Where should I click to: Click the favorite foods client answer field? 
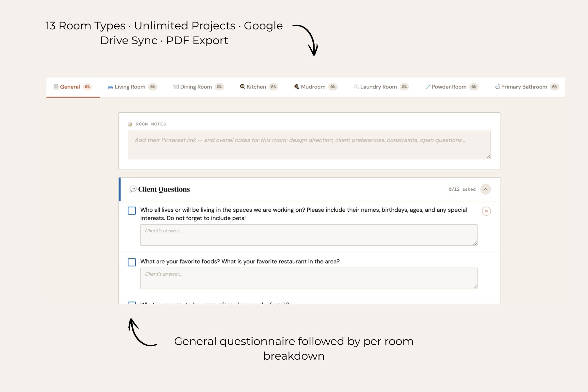[309, 278]
